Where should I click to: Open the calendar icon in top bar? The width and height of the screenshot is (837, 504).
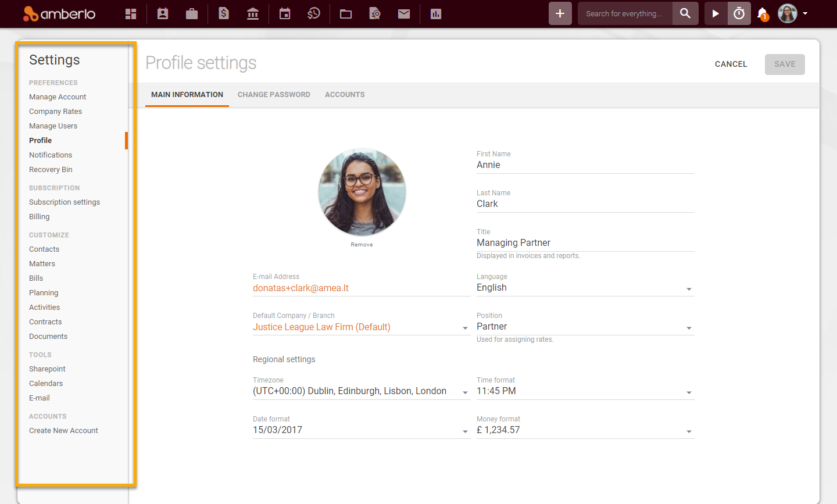pos(285,13)
